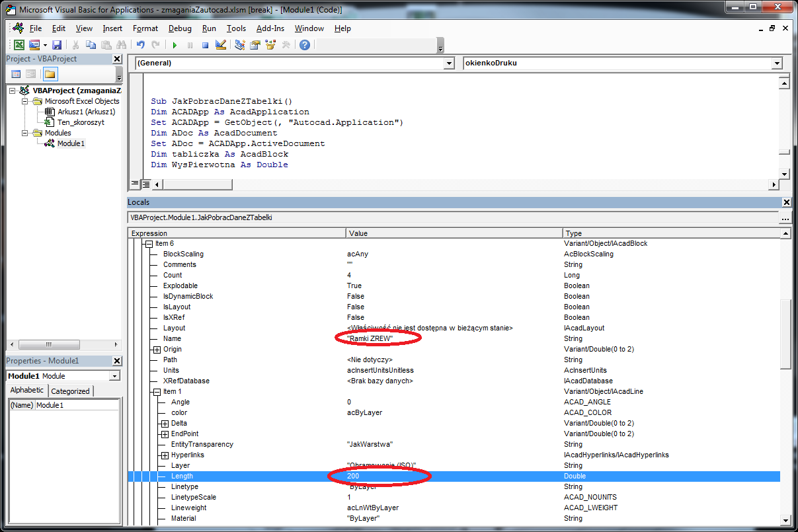The height and width of the screenshot is (532, 798).
Task: Save the project with the floppy disk icon
Action: (57, 45)
